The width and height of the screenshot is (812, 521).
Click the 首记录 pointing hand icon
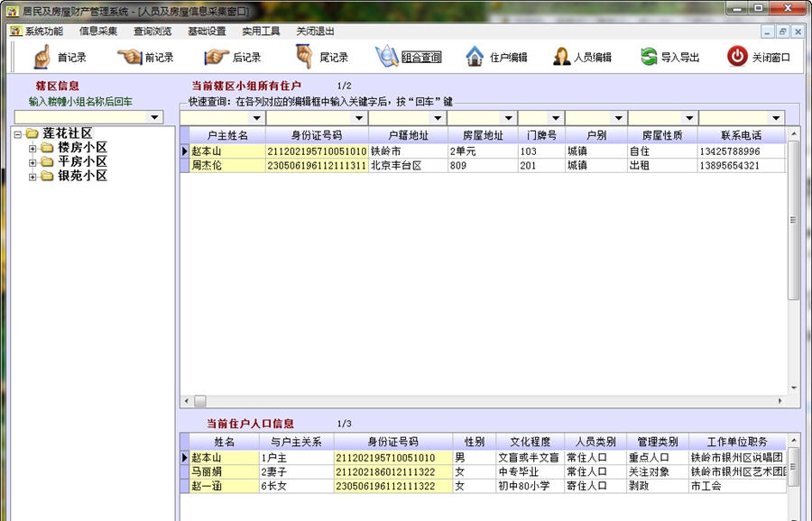tap(42, 57)
